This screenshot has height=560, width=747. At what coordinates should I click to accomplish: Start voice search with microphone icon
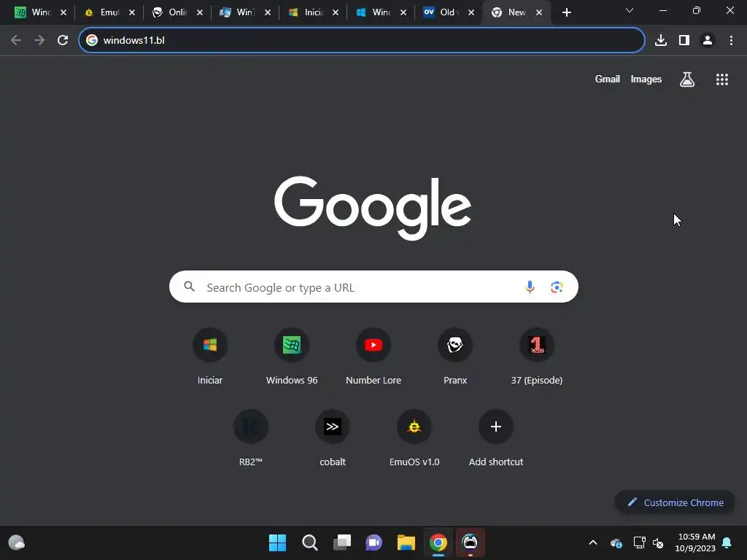pyautogui.click(x=530, y=287)
